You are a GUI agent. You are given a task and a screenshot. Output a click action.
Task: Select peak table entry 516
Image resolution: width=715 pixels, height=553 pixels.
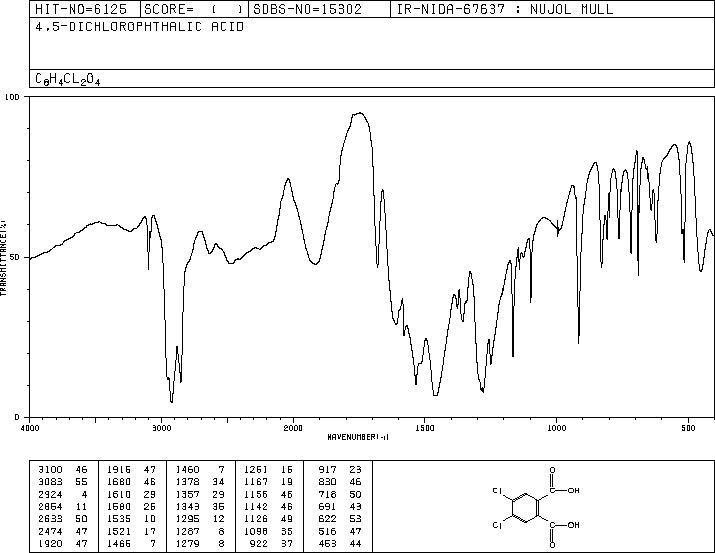(x=340, y=532)
